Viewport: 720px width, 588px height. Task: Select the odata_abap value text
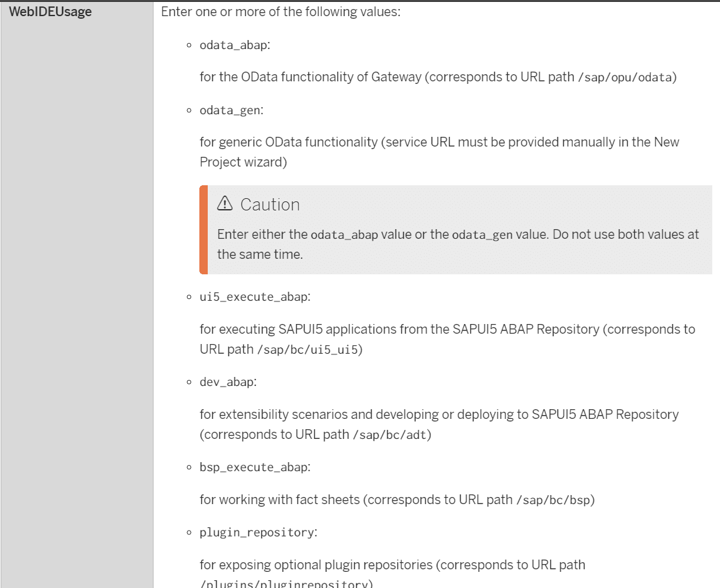[x=234, y=45]
